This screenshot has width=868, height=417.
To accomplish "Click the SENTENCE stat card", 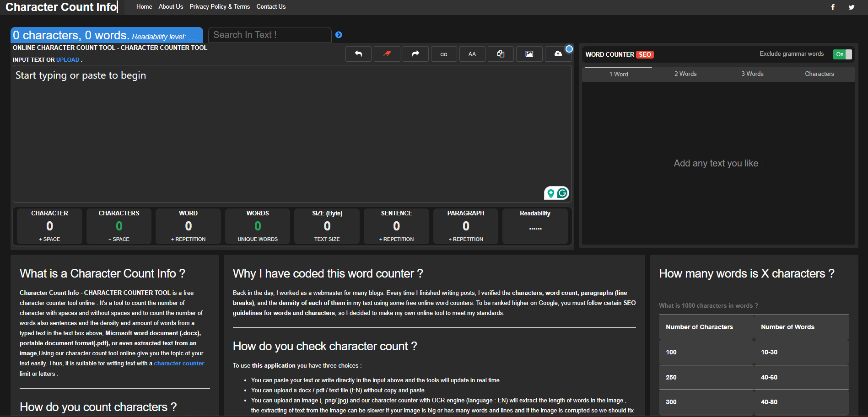I will (396, 226).
